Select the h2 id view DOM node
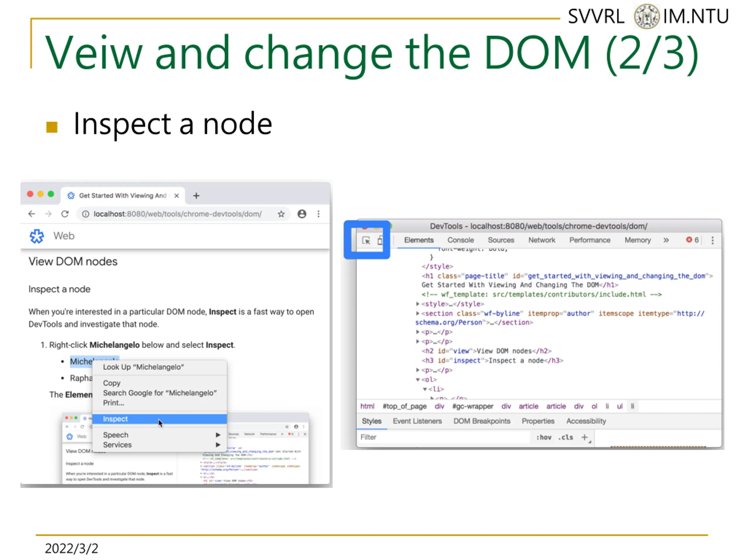The image size is (747, 560). pos(486,351)
